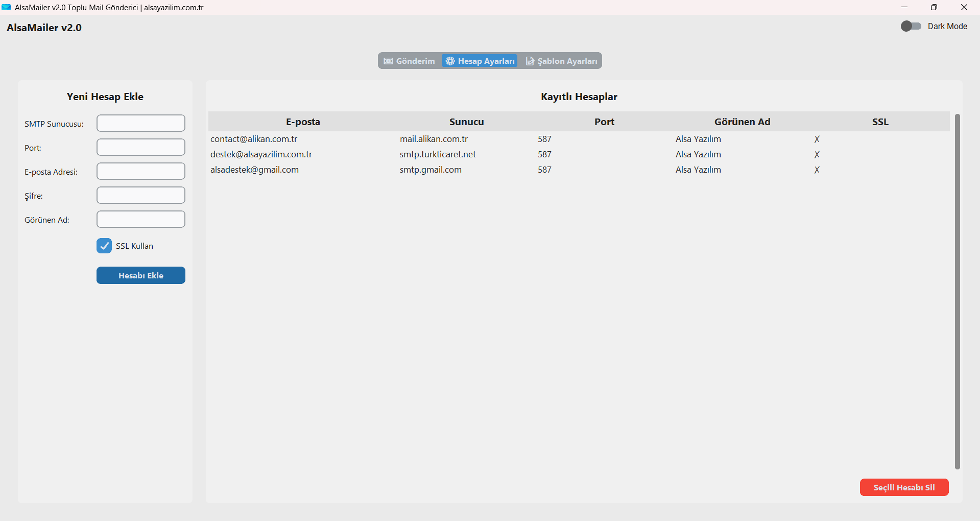Uncheck the SSL Kullan checkbox
The image size is (980, 521).
pos(104,246)
